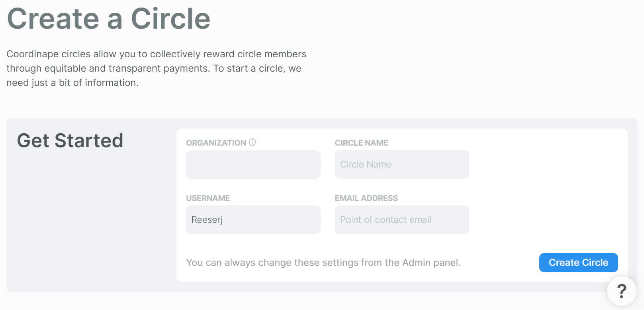Image resolution: width=644 pixels, height=310 pixels.
Task: Click the info icon beside Organization label
Action: (x=253, y=142)
